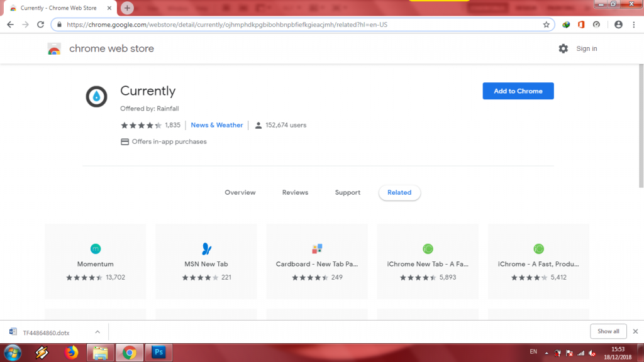Add Currently extension to Chrome
This screenshot has height=362, width=644.
point(518,91)
